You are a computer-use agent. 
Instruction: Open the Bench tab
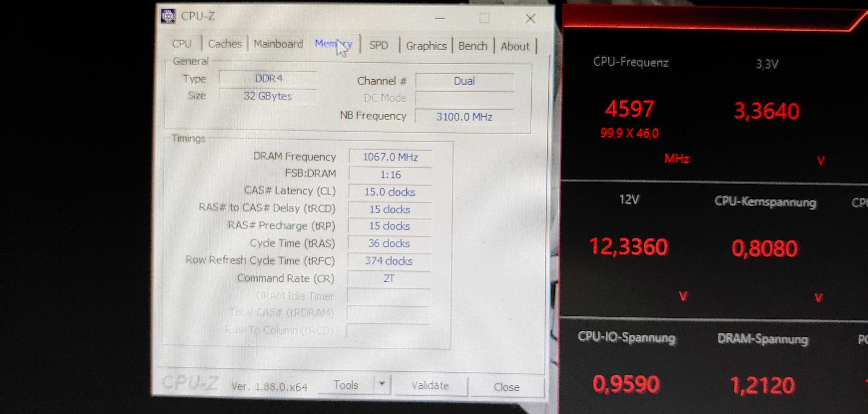[473, 46]
